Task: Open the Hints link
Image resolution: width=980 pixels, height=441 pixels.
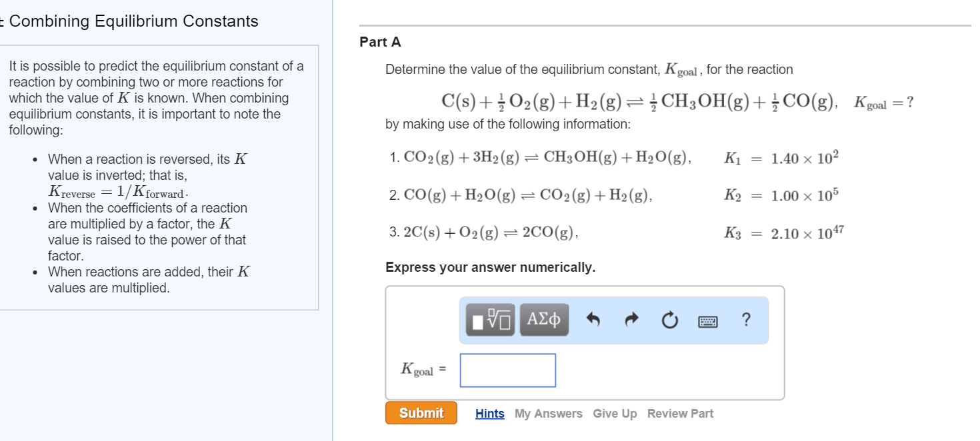Action: [490, 414]
